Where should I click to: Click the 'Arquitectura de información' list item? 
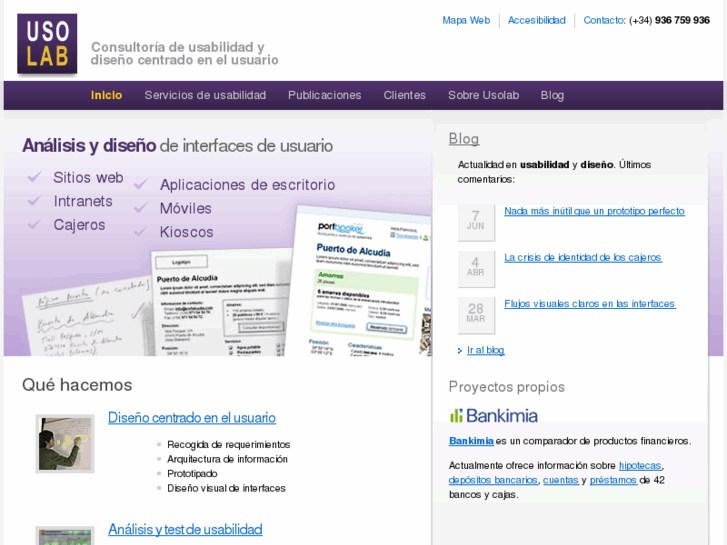[227, 459]
